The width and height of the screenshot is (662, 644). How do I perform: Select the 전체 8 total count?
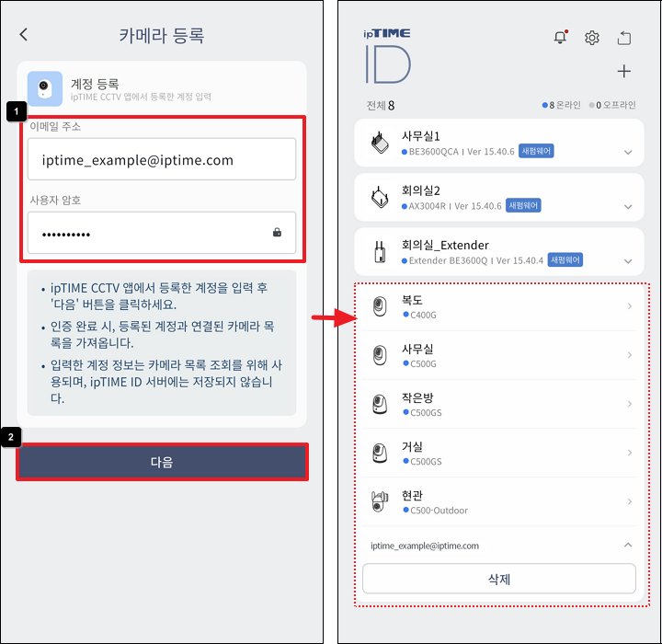[381, 105]
